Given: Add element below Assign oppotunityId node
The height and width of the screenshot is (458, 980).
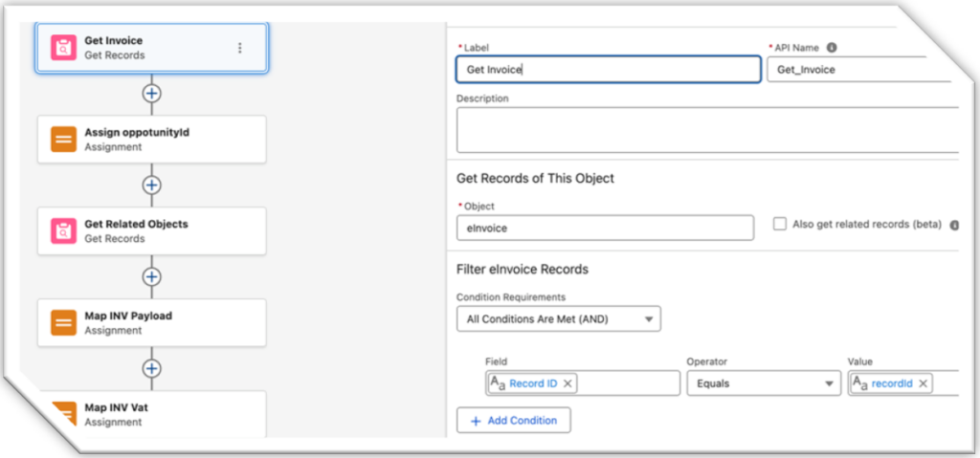Looking at the screenshot, I should click(151, 185).
